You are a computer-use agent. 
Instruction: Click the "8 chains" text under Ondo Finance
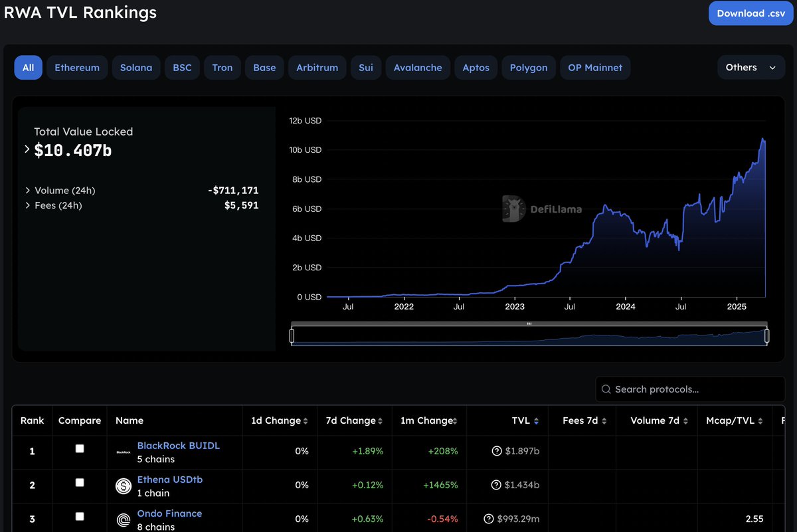156,527
